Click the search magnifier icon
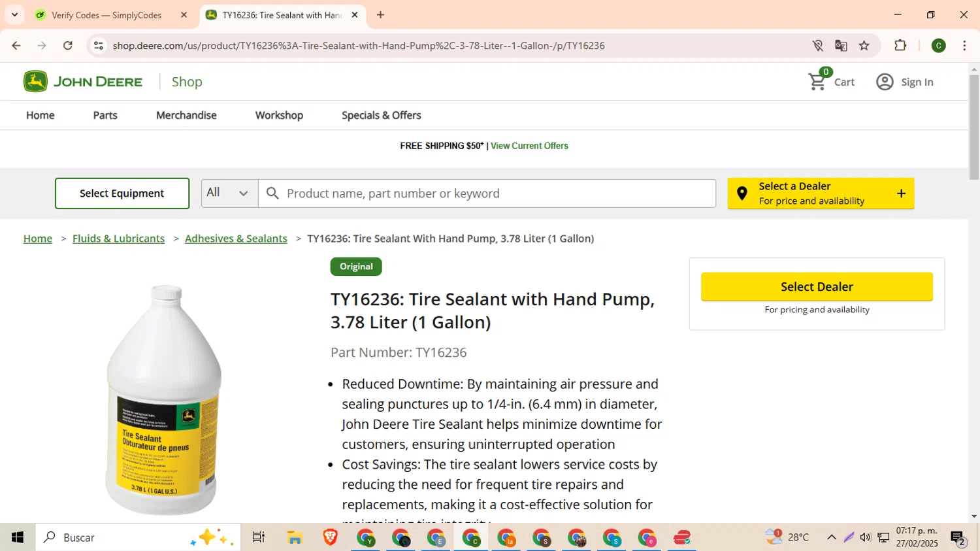The height and width of the screenshot is (551, 980). (272, 193)
